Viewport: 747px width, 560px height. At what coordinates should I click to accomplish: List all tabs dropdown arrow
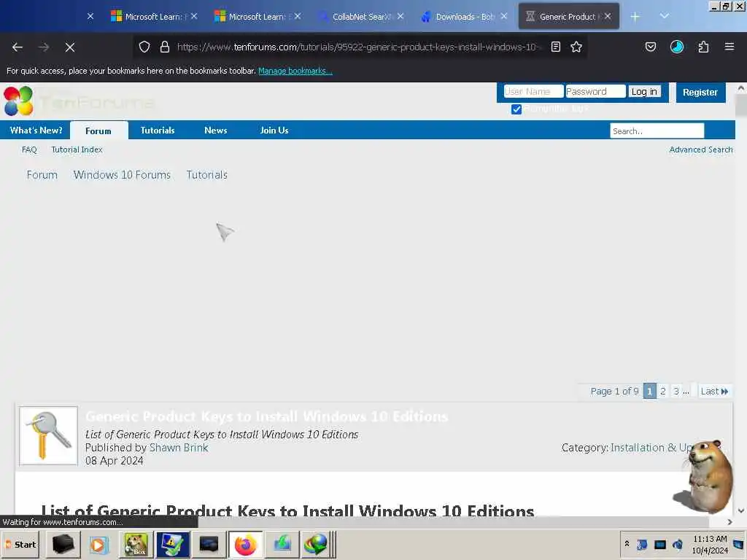click(665, 16)
